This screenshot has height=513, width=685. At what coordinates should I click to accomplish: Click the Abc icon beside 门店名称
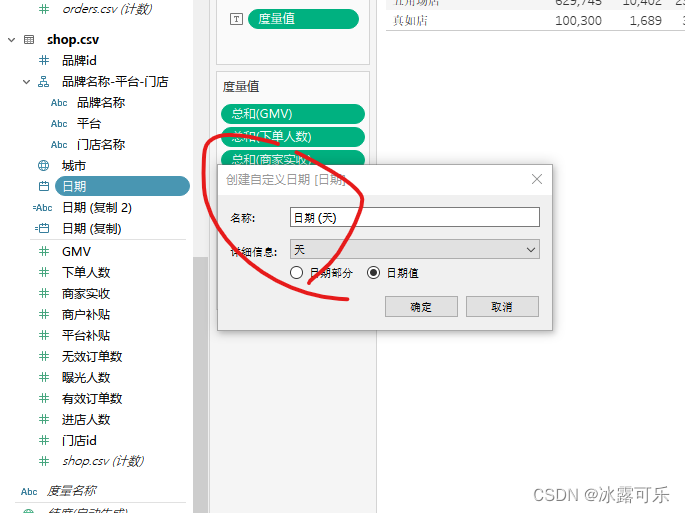(x=59, y=145)
